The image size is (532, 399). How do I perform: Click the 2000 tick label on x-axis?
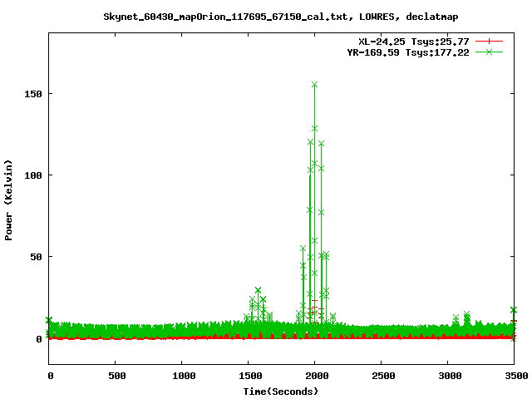[x=317, y=376]
